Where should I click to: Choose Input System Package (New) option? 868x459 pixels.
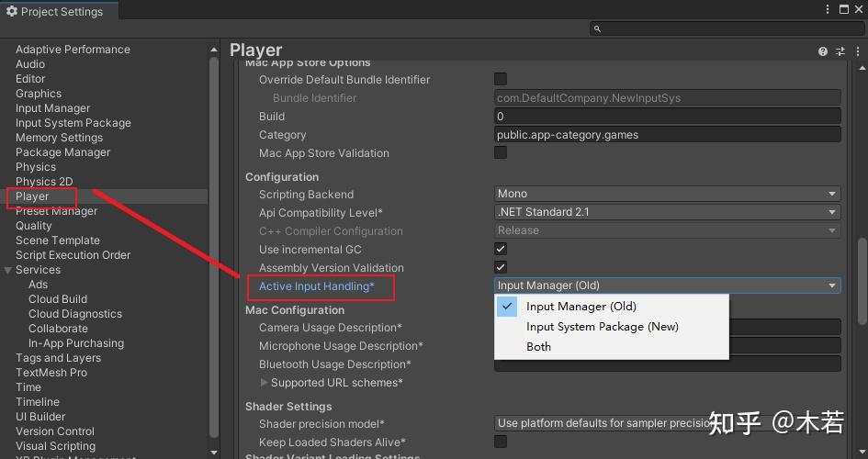click(x=611, y=327)
